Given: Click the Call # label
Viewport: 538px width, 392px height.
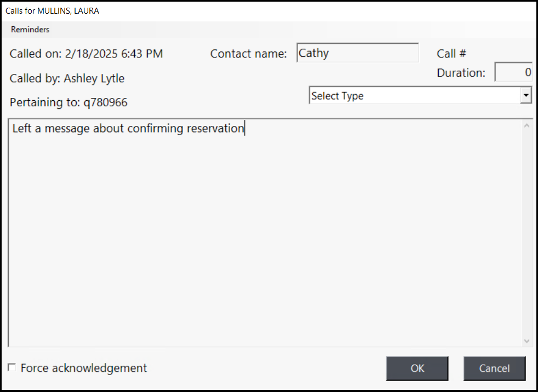Looking at the screenshot, I should pyautogui.click(x=451, y=54).
